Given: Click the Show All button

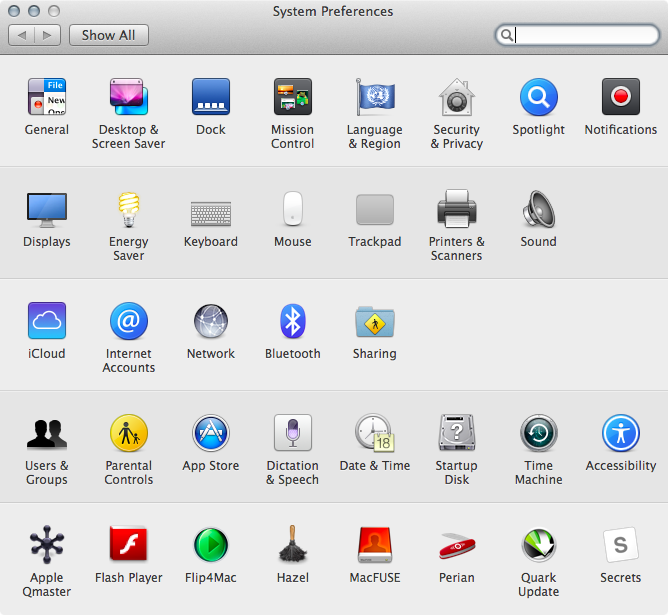Looking at the screenshot, I should coord(109,35).
